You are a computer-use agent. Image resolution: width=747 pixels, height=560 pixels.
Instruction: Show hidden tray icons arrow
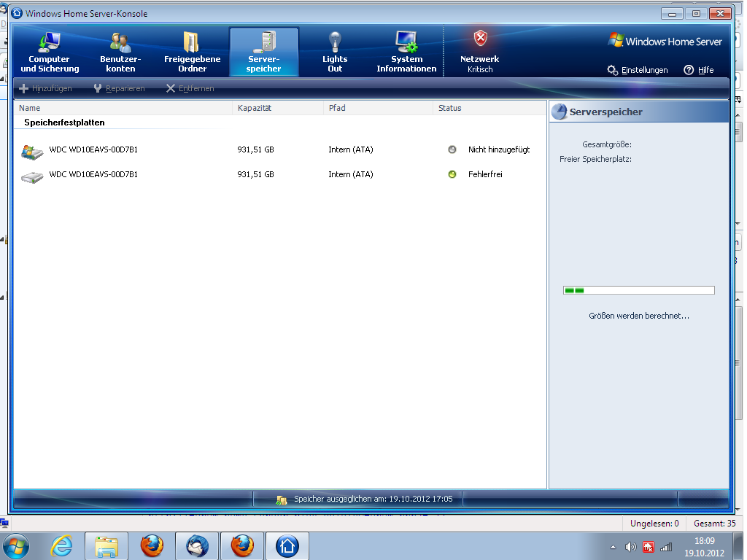613,547
